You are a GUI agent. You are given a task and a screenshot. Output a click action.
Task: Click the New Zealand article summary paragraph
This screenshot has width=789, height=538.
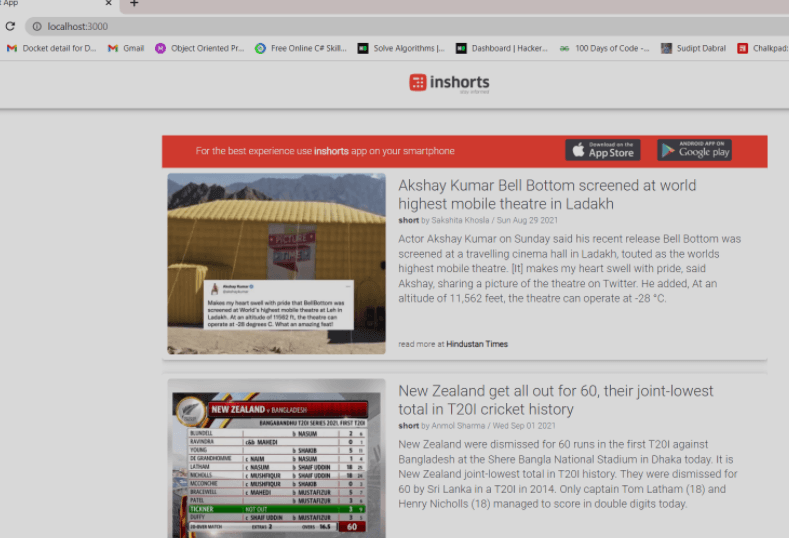click(568, 474)
